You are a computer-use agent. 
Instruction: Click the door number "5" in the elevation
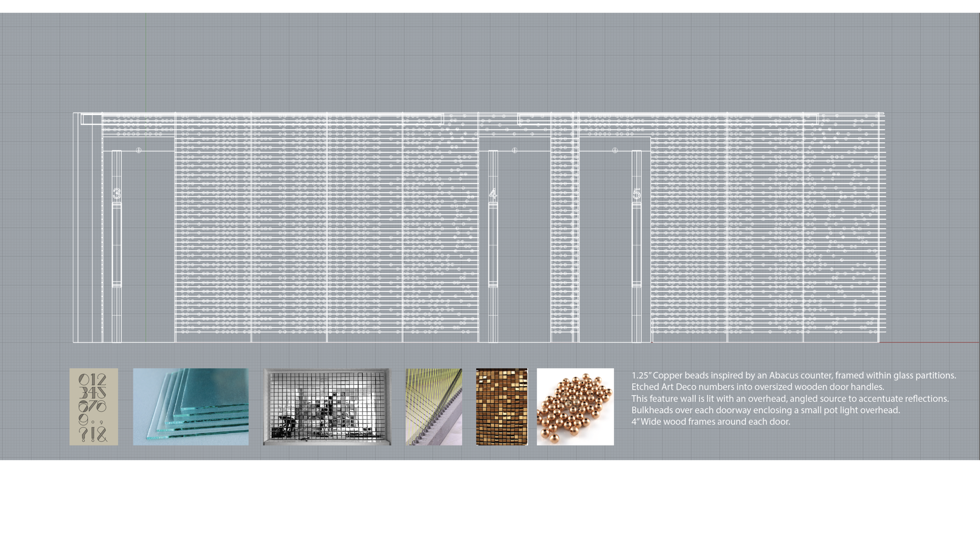[637, 194]
